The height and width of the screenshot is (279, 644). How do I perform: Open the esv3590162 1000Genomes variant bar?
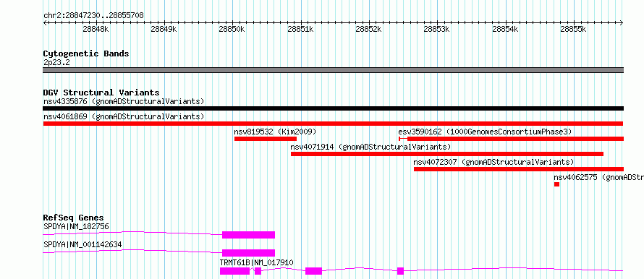pos(511,139)
